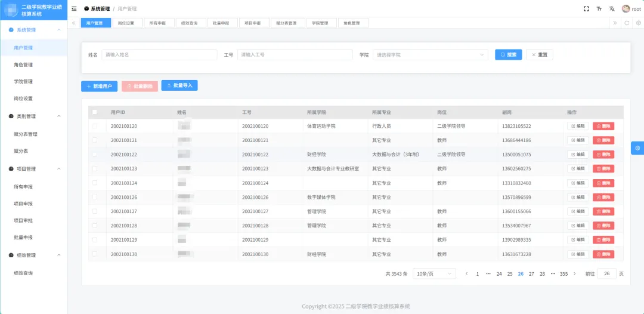Focus the 工号 input field

click(x=295, y=55)
